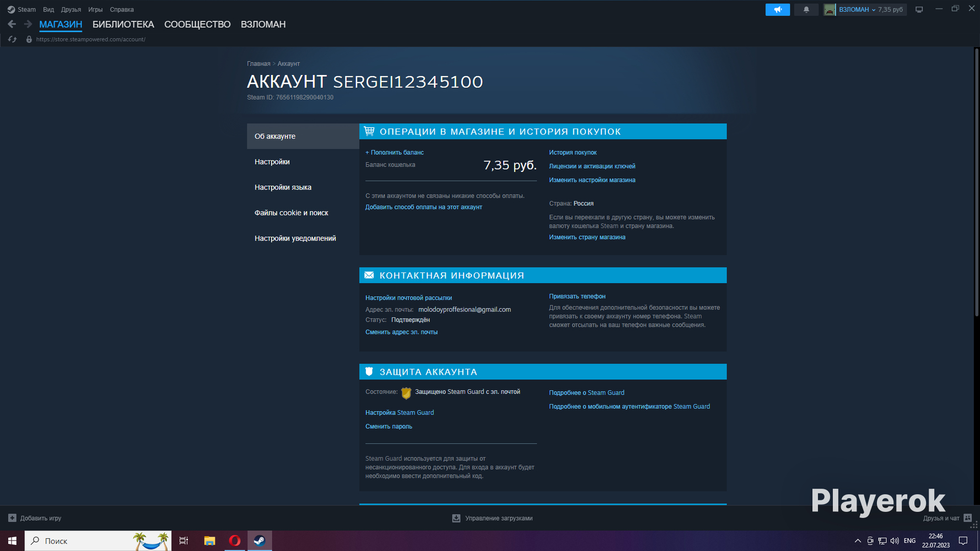Open the Вид menu
This screenshot has width=980, height=551.
[x=49, y=9]
